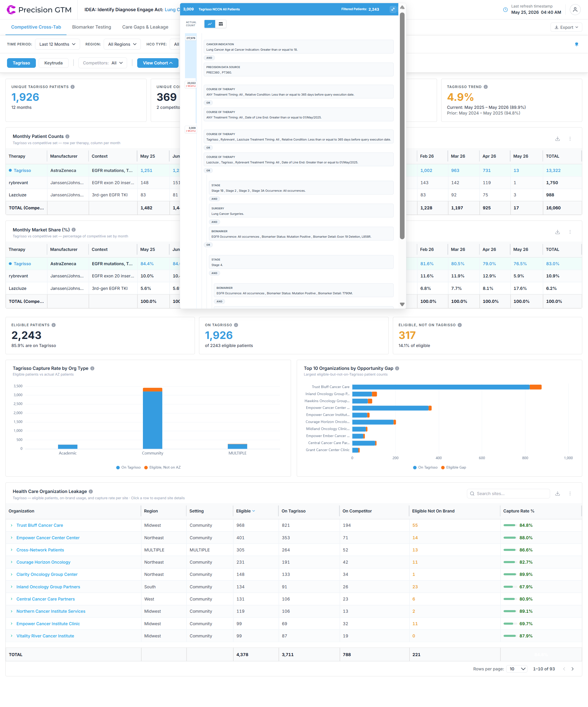588x707 pixels.
Task: Focus the Search sites input field
Action: coord(508,493)
